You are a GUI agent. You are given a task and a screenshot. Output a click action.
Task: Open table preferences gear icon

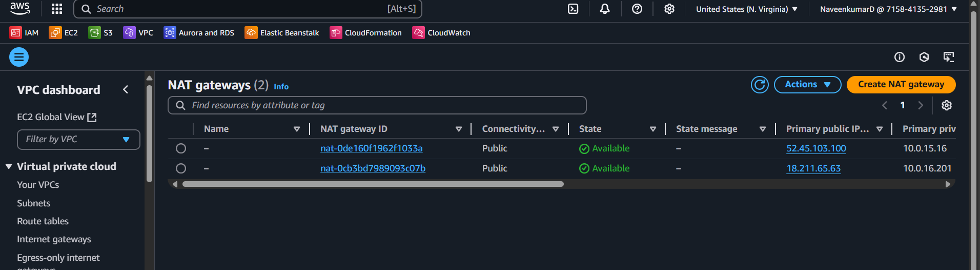(x=947, y=105)
